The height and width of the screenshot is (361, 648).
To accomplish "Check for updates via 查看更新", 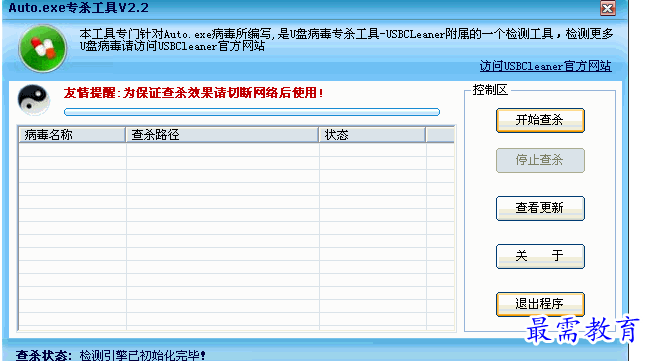I will click(540, 208).
